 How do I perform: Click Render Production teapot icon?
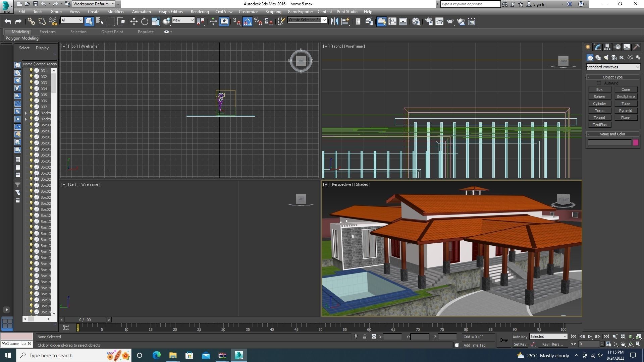pos(450,21)
